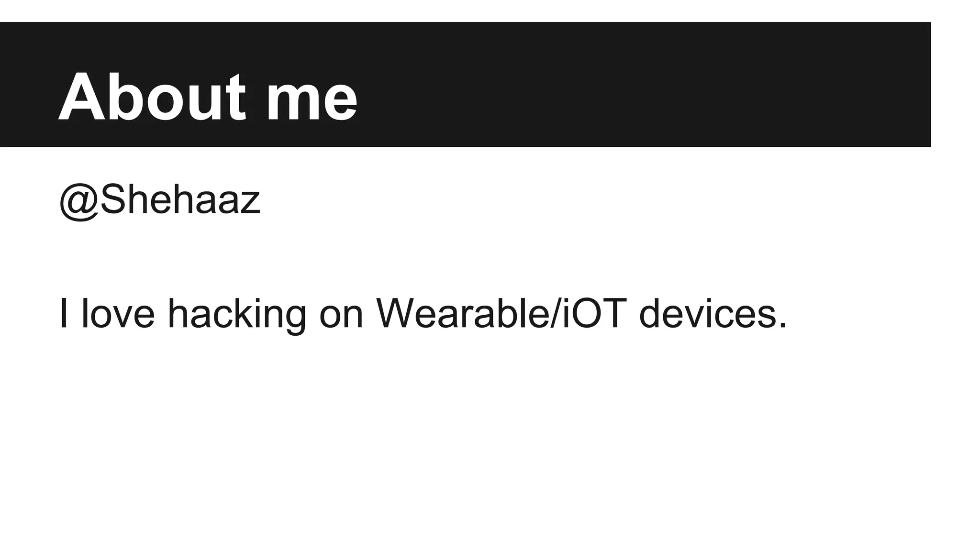Viewport: 980px width, 551px height.
Task: Click the word "love" in the body
Action: [x=118, y=314]
